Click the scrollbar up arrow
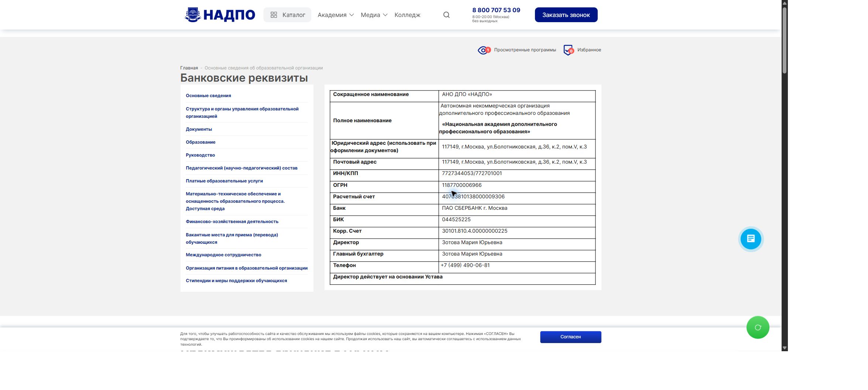This screenshot has width=868, height=390. click(785, 3)
